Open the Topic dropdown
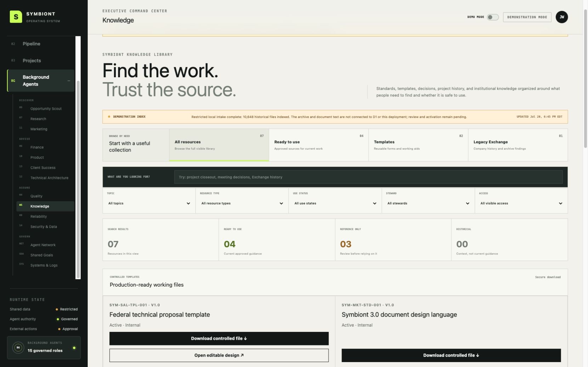 (x=149, y=203)
